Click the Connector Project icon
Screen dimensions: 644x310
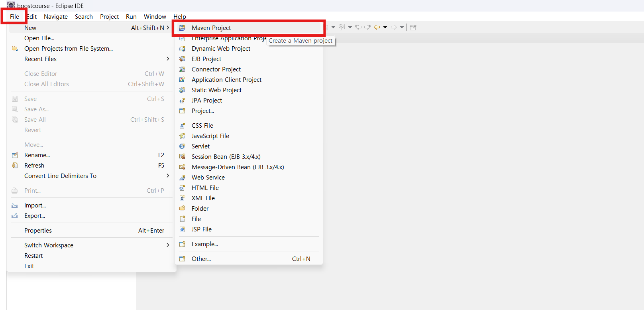[182, 69]
